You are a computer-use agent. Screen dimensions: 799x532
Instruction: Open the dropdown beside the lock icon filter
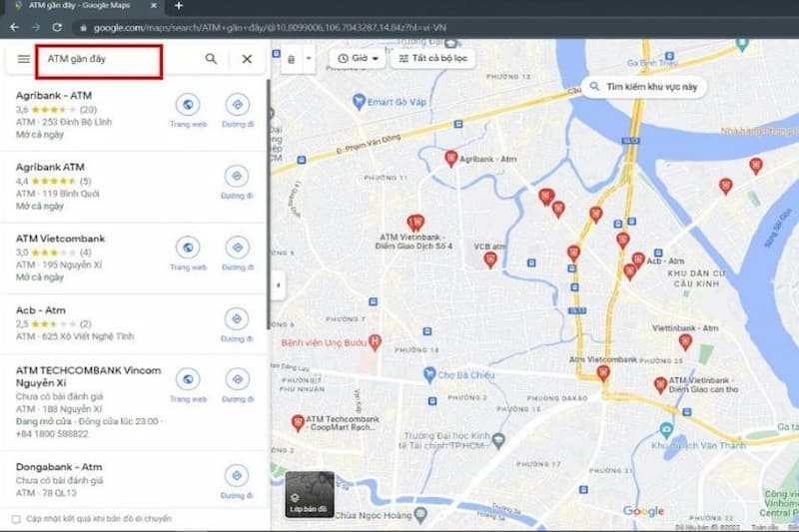point(309,59)
